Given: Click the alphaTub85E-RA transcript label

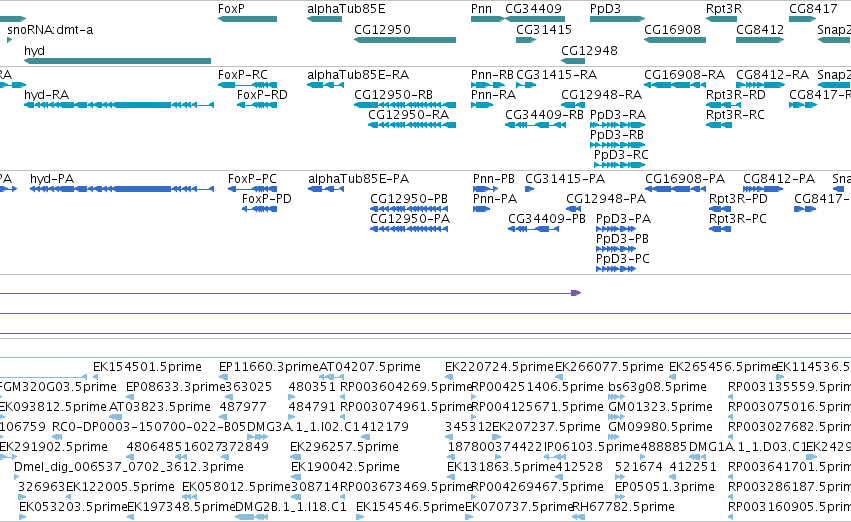Looking at the screenshot, I should point(358,74).
